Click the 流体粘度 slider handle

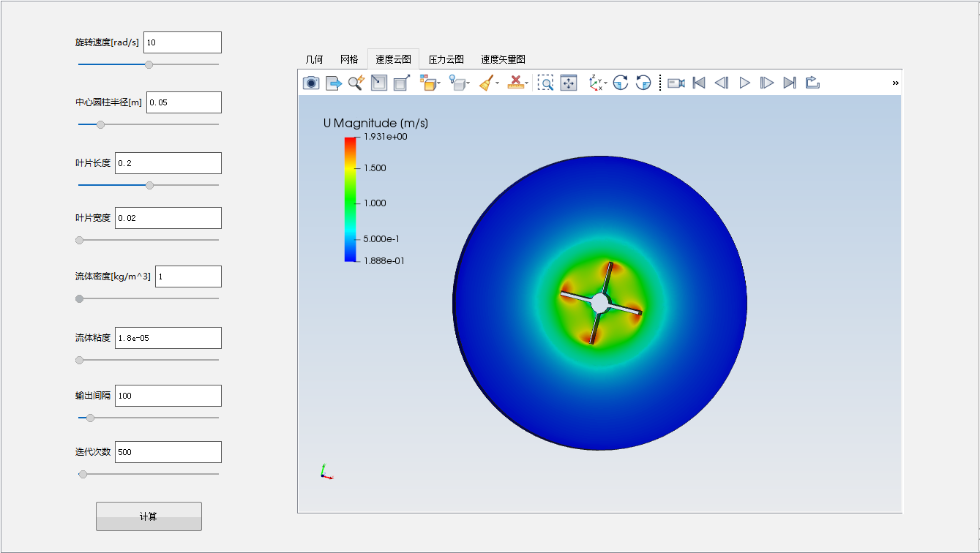tap(80, 360)
